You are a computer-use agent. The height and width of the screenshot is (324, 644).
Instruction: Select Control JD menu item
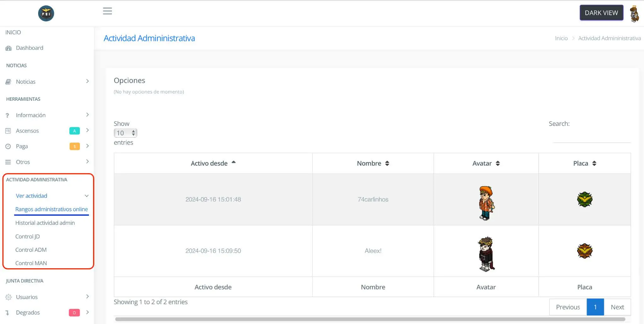coord(27,236)
